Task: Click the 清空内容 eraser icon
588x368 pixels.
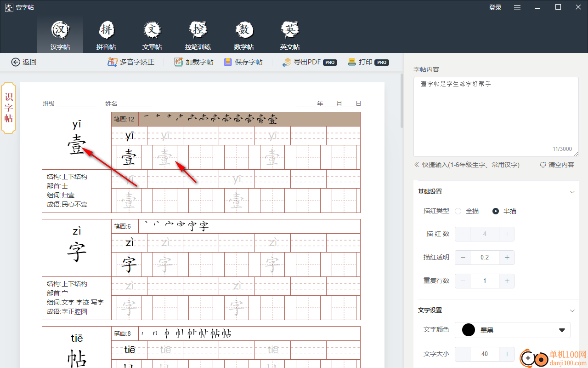Action: coord(543,165)
